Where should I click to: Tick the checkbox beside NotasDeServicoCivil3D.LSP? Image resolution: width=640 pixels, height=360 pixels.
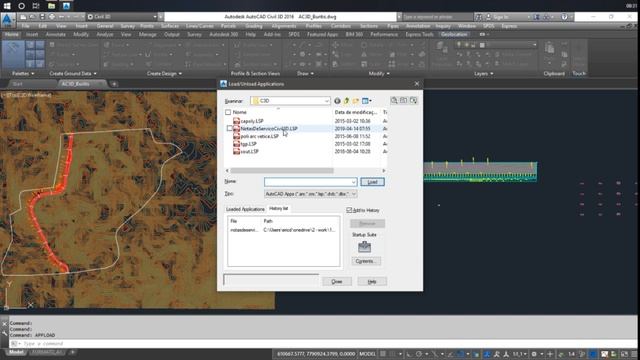(x=229, y=129)
